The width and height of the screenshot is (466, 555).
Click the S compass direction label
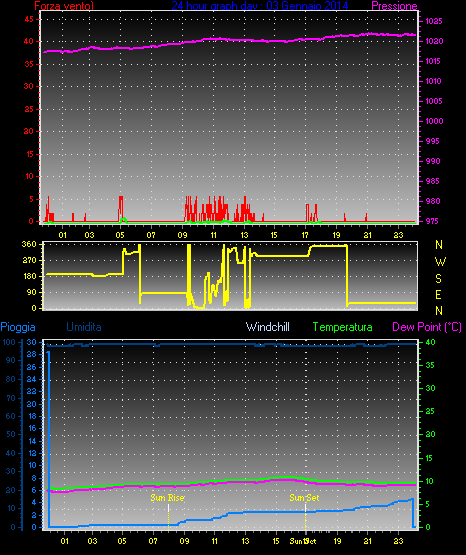pos(438,279)
